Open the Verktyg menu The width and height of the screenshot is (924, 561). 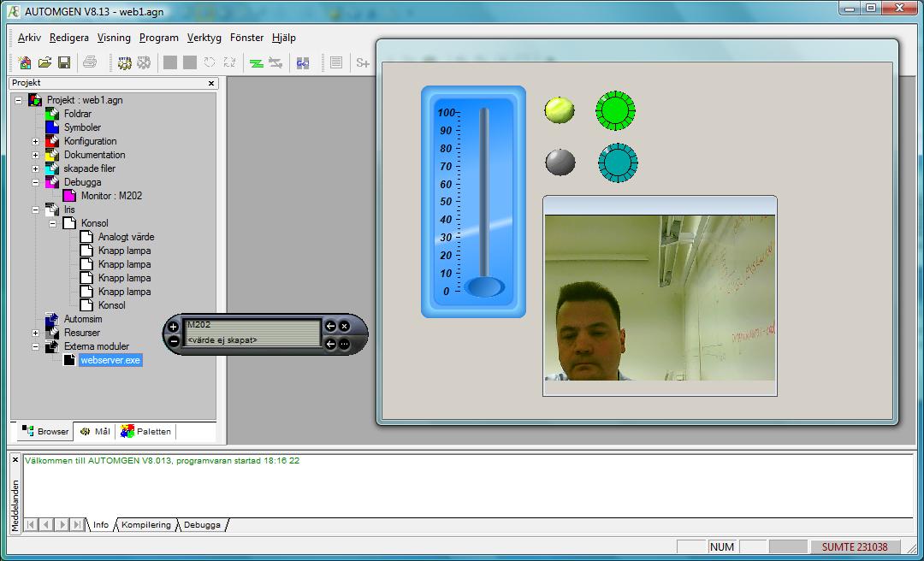click(x=204, y=38)
